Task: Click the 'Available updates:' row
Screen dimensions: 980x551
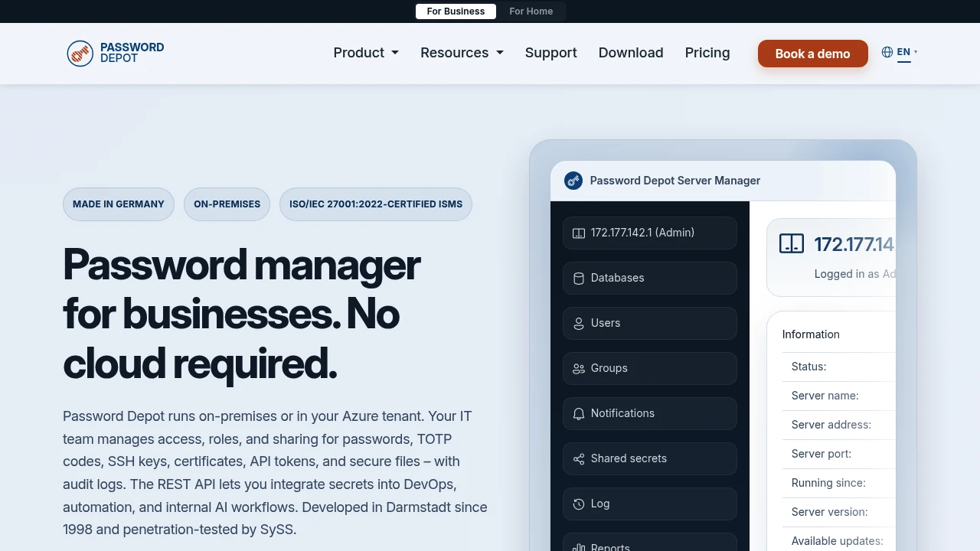Action: point(838,540)
